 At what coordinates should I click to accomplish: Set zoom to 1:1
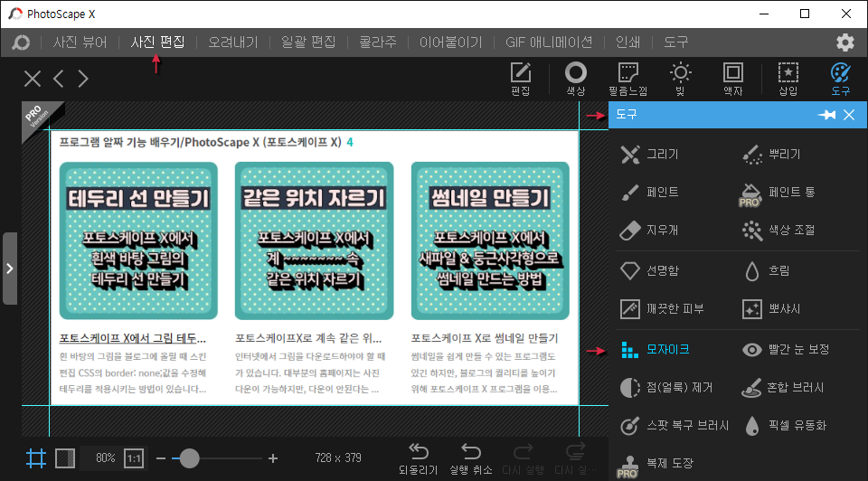pos(134,458)
